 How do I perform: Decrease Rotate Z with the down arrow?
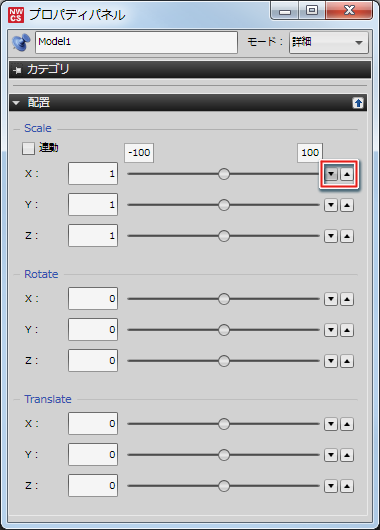pyautogui.click(x=331, y=361)
